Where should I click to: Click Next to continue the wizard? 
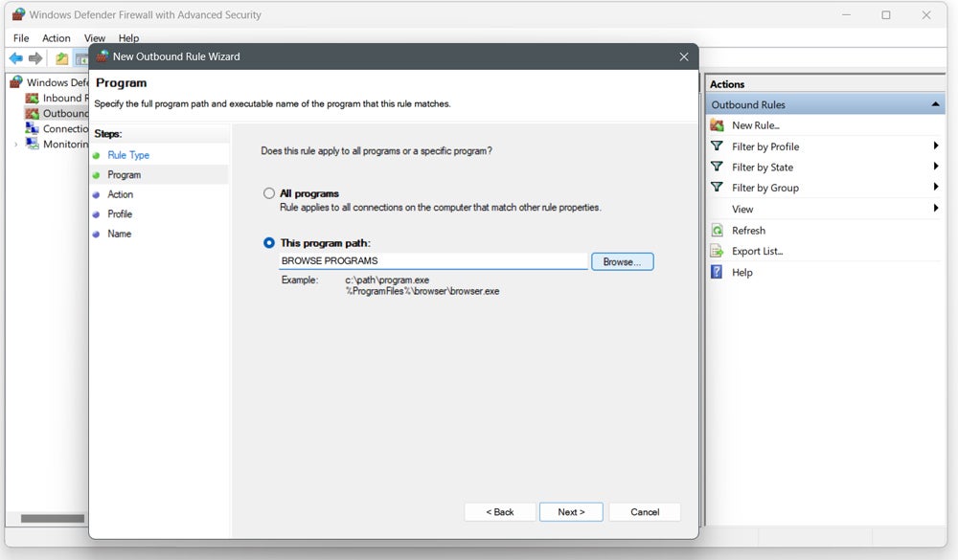tap(571, 511)
